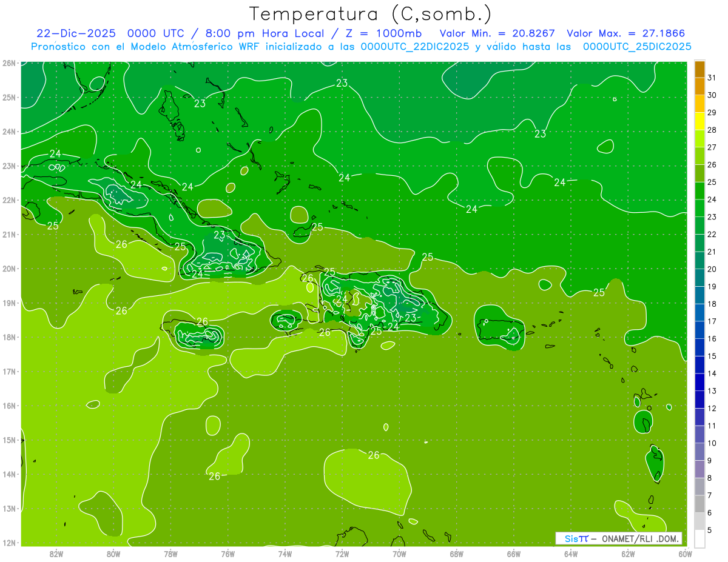The height and width of the screenshot is (562, 728).
Task: Click the '60W' longitude label
Action: click(686, 554)
